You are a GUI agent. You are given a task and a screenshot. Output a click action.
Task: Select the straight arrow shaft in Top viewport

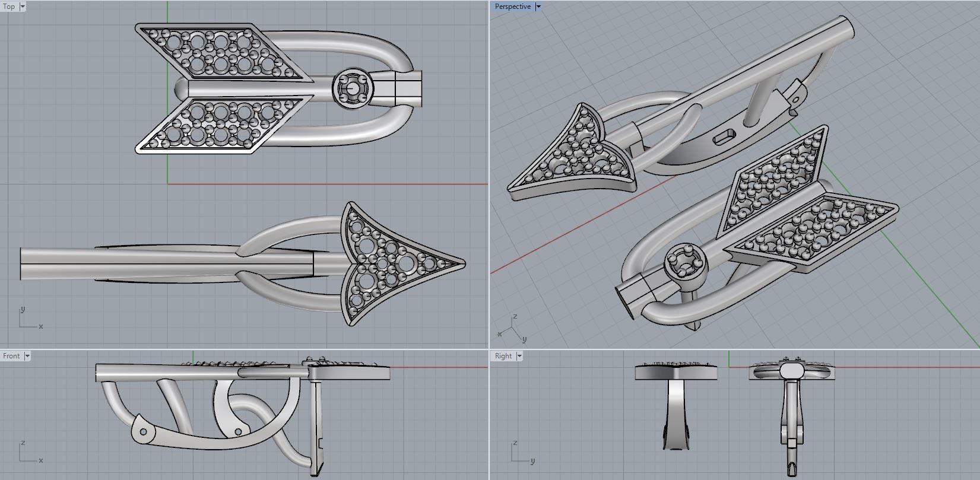point(166,263)
